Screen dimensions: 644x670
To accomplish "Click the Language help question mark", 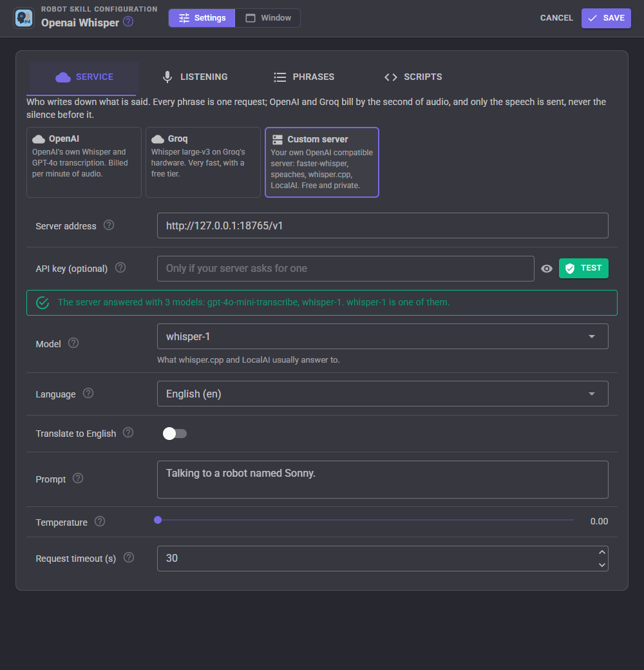I will click(88, 394).
